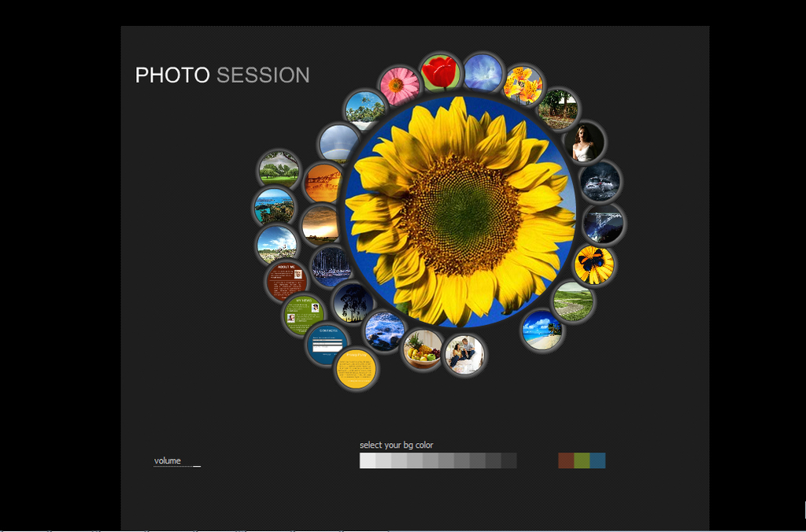The height and width of the screenshot is (532, 806).
Task: Choose the blue background color swatch
Action: click(x=597, y=461)
